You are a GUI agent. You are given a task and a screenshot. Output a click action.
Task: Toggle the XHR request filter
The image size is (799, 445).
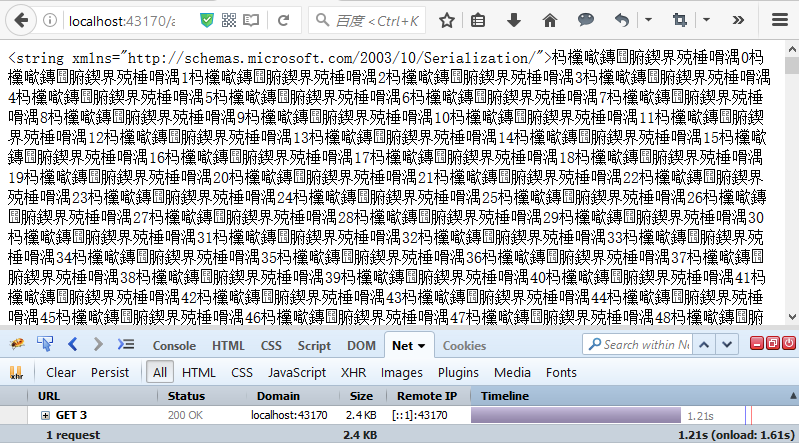(x=353, y=373)
